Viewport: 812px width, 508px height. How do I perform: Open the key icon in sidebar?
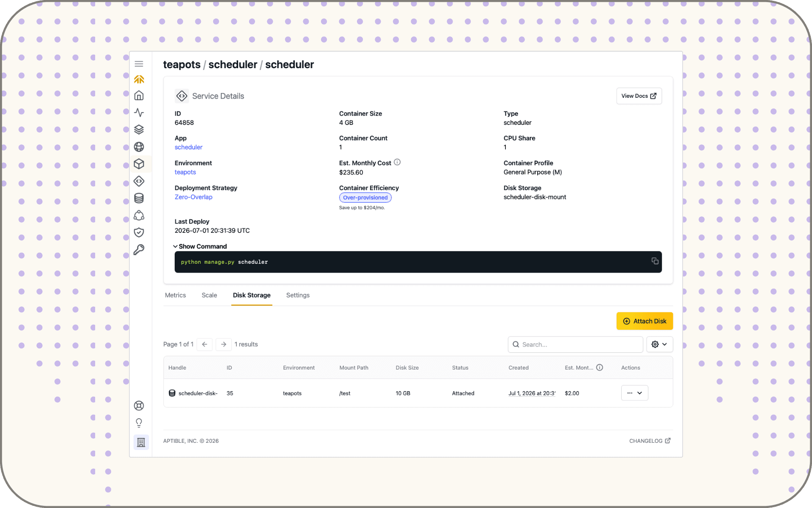pos(139,250)
